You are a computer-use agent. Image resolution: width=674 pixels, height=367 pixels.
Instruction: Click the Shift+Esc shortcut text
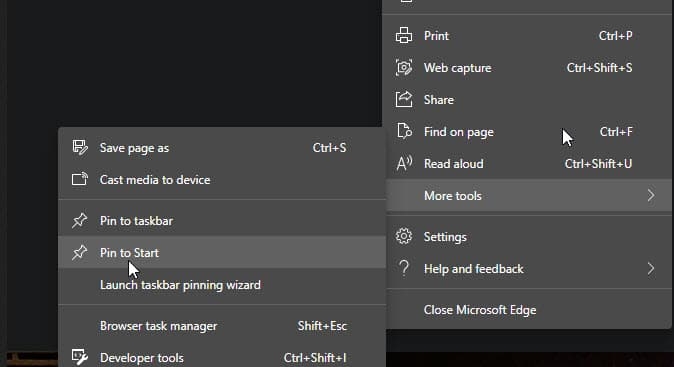(322, 326)
